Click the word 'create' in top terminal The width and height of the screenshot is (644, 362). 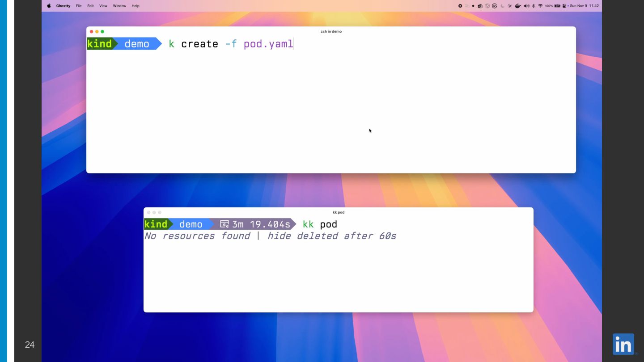pyautogui.click(x=200, y=44)
